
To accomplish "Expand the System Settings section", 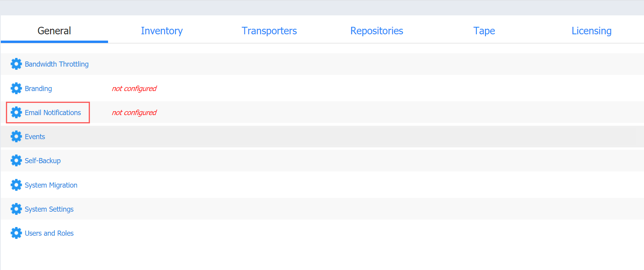I will click(322, 209).
